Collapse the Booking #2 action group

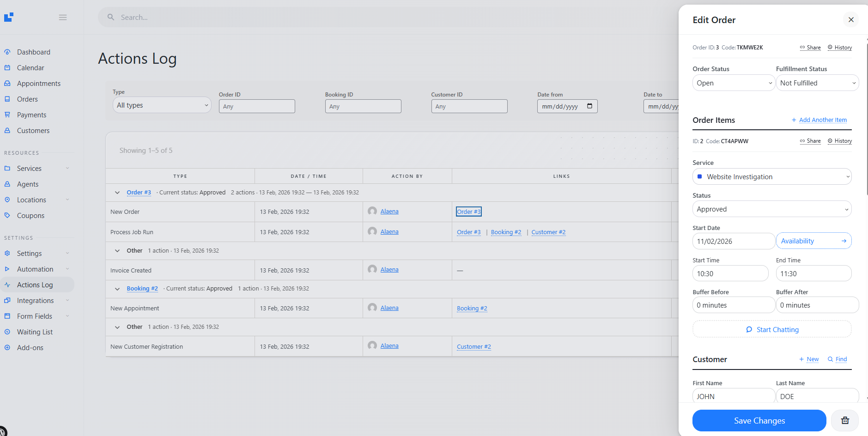[117, 289]
